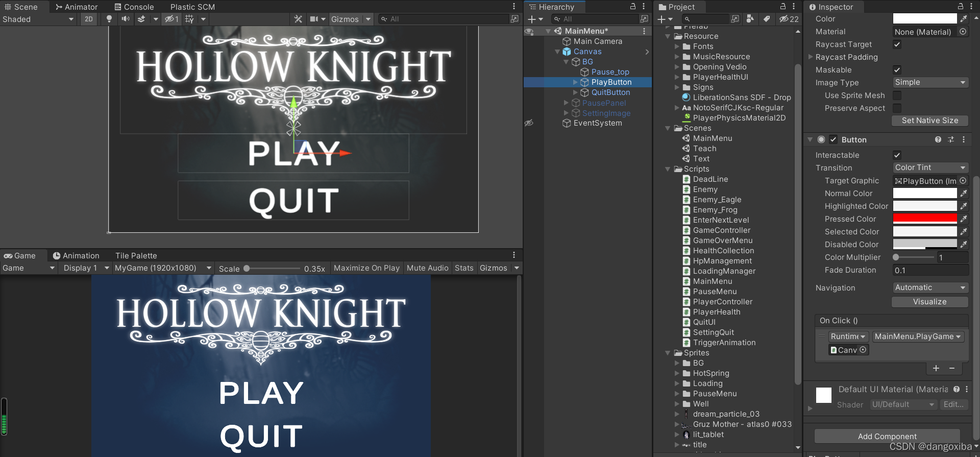Open MainMenu.PlayGame function dropdown

coord(917,336)
